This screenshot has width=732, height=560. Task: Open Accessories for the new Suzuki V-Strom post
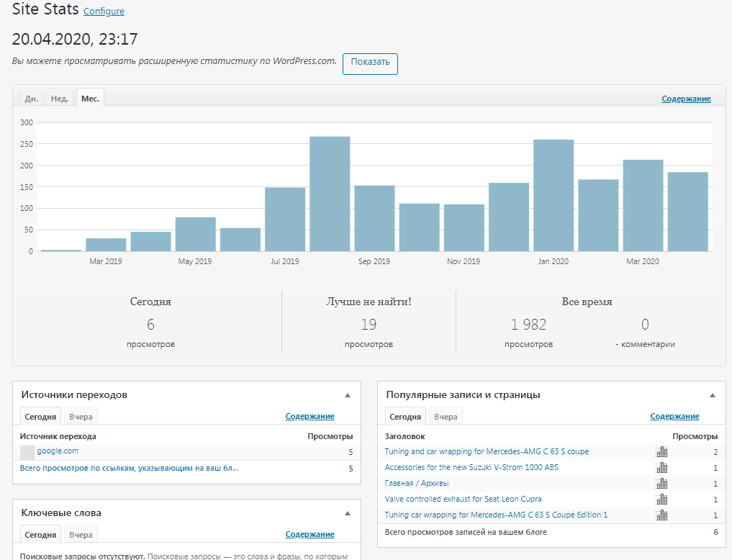(471, 468)
